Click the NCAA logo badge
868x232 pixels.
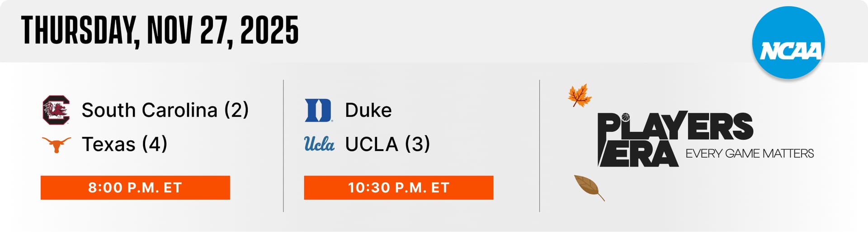click(788, 43)
